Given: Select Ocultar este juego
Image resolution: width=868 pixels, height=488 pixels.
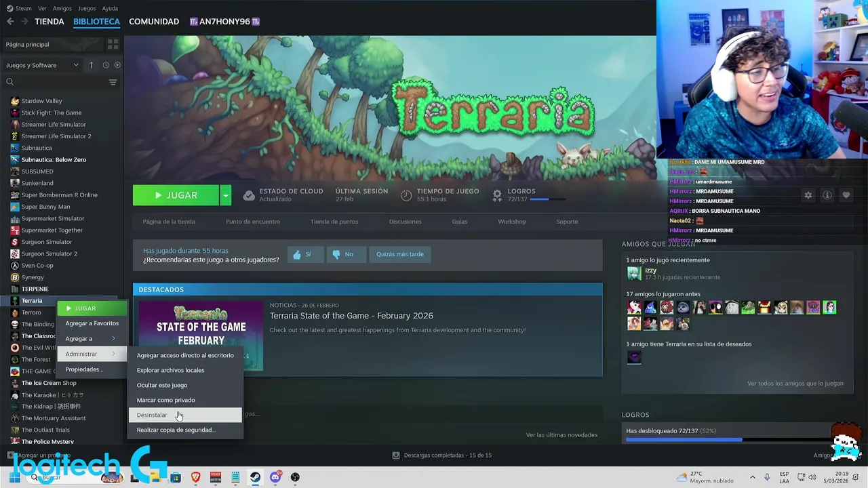Looking at the screenshot, I should [x=185, y=385].
